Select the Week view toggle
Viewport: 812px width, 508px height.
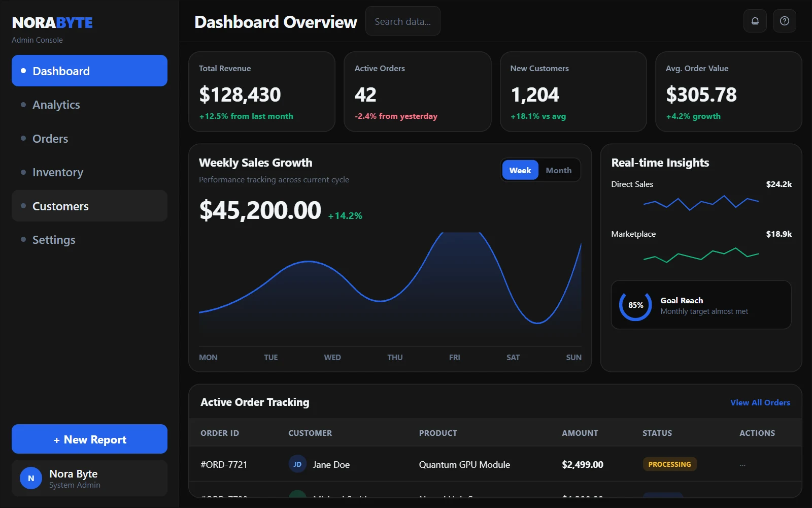coord(520,170)
